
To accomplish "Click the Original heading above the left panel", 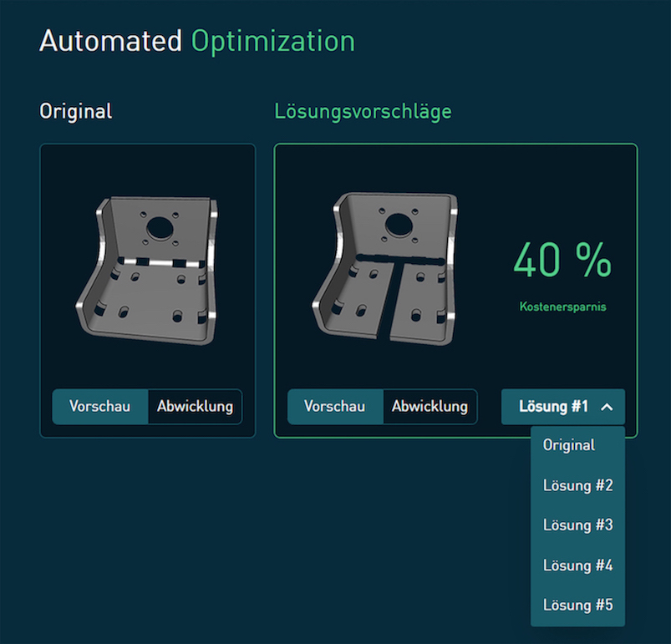I will pos(76,112).
